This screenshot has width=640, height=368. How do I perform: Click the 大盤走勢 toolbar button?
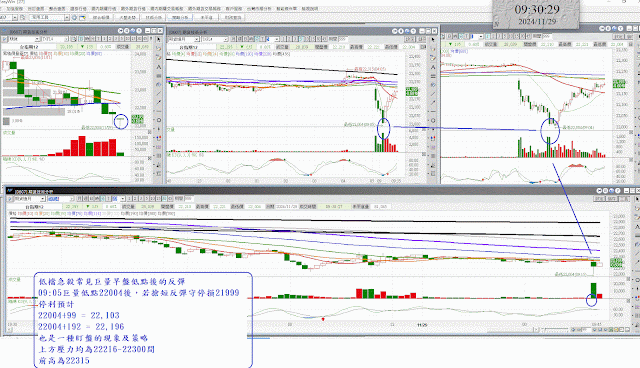(127, 17)
